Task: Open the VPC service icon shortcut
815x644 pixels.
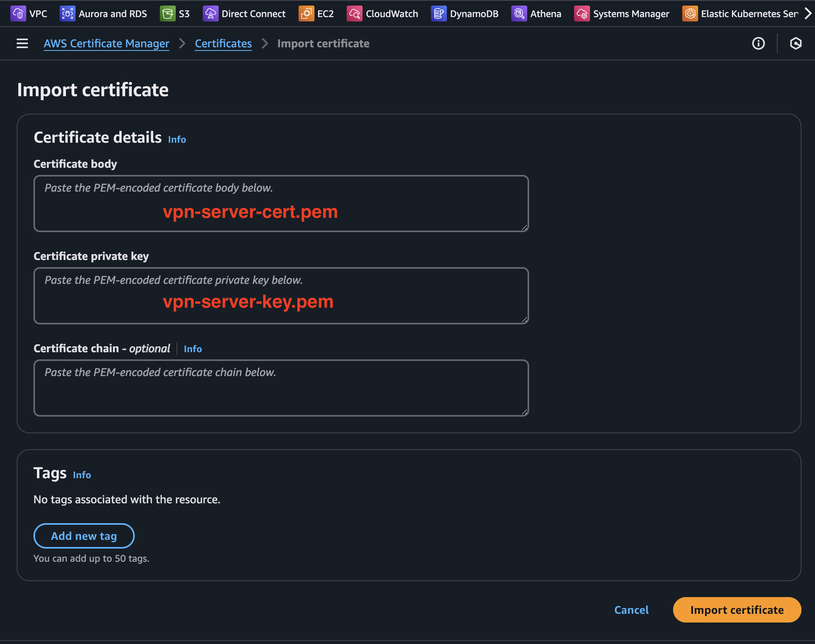Action: click(x=18, y=14)
